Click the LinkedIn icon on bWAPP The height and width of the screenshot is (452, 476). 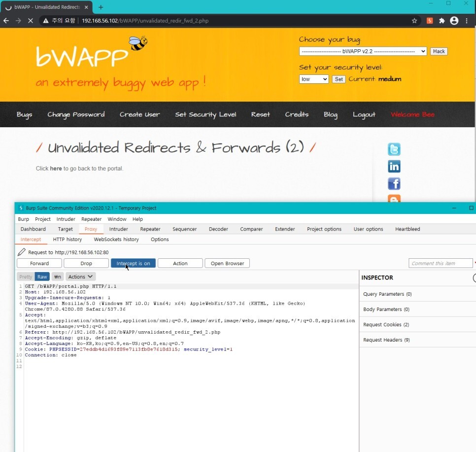394,167
